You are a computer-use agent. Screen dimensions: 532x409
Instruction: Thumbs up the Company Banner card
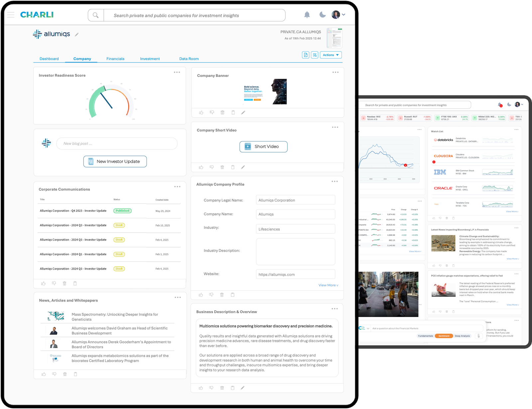[x=201, y=113]
